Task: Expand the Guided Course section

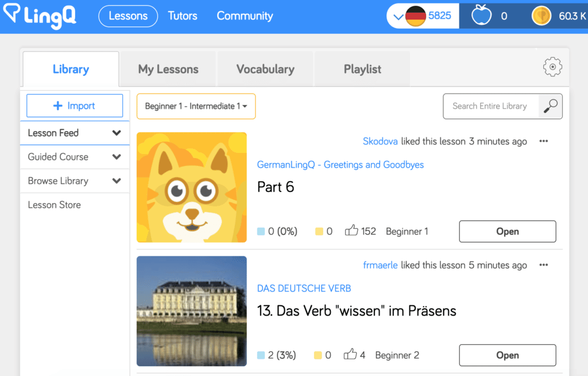Action: pos(117,157)
